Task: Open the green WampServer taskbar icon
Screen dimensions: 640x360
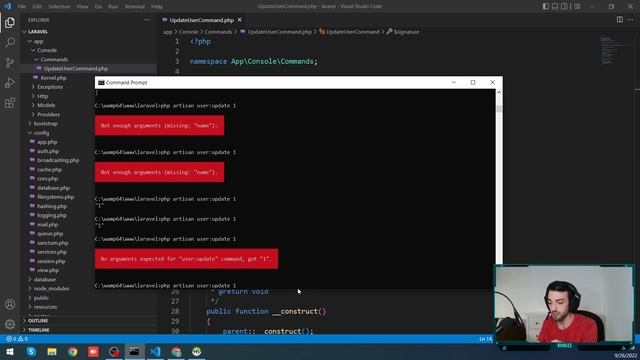Action: coord(197,351)
